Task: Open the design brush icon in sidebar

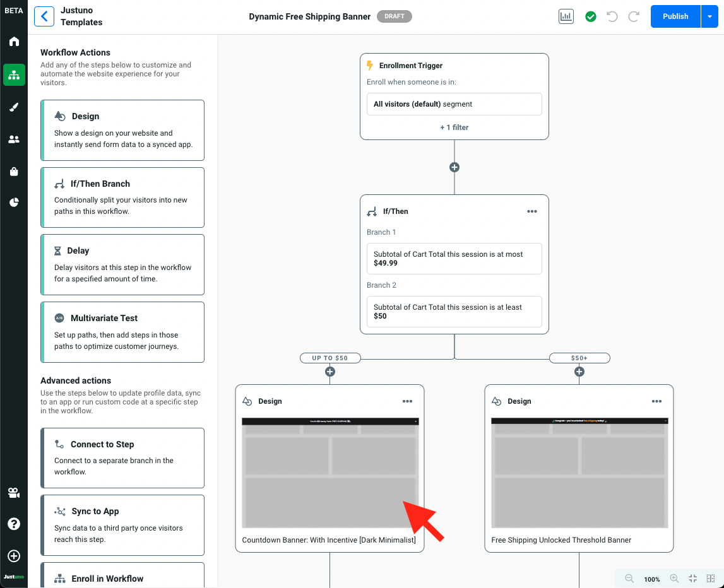Action: tap(14, 107)
